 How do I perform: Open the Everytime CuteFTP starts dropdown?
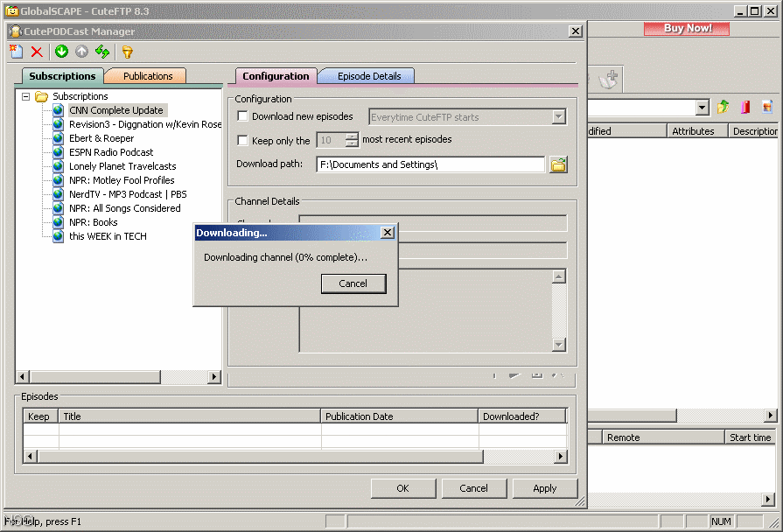point(559,117)
